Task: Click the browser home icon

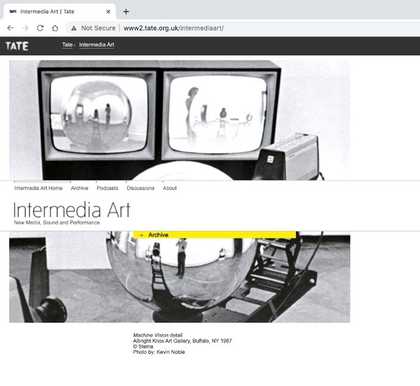Action: point(55,28)
